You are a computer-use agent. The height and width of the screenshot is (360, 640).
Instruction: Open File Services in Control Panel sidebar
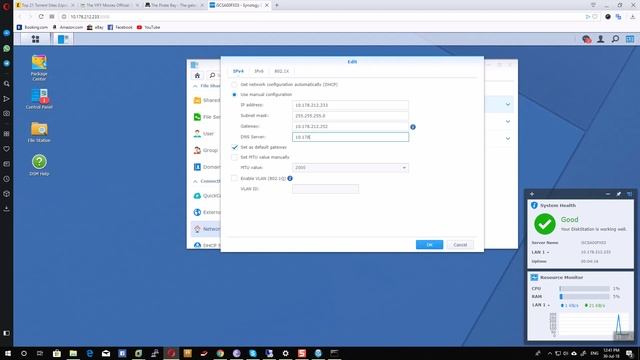[207, 117]
